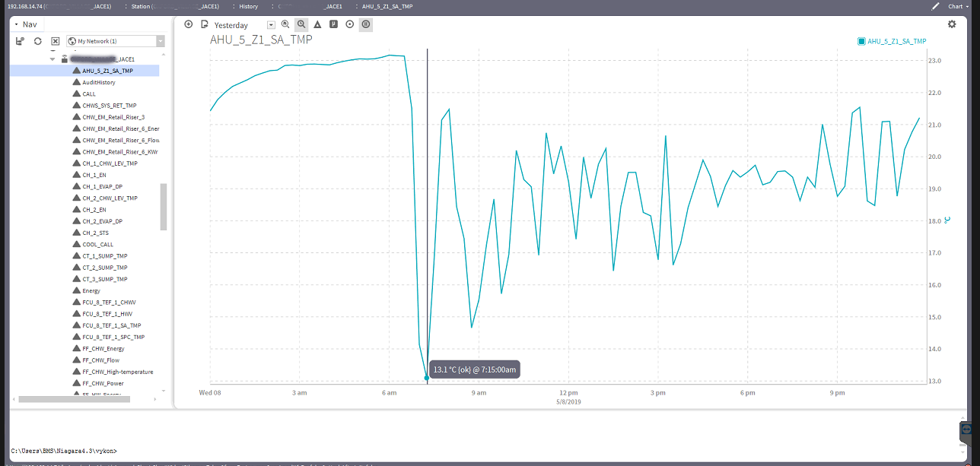
Task: Click the 7:15 am data point marker
Action: click(426, 377)
